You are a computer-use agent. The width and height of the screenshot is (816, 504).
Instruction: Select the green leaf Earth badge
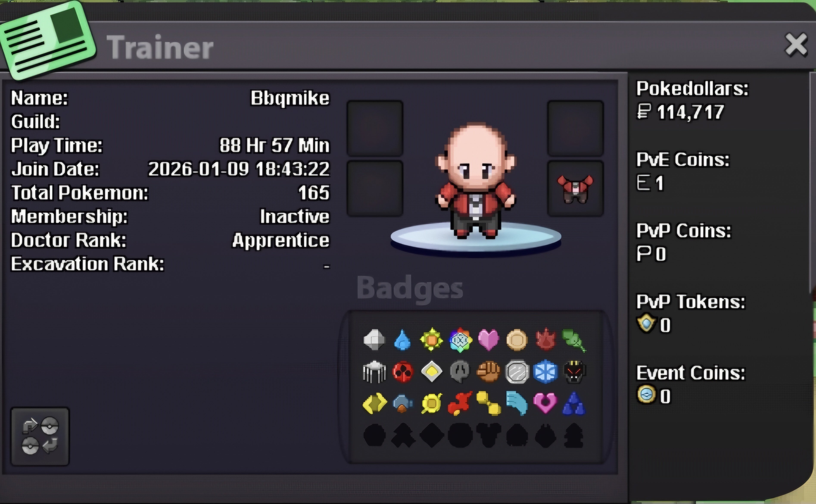(x=574, y=340)
